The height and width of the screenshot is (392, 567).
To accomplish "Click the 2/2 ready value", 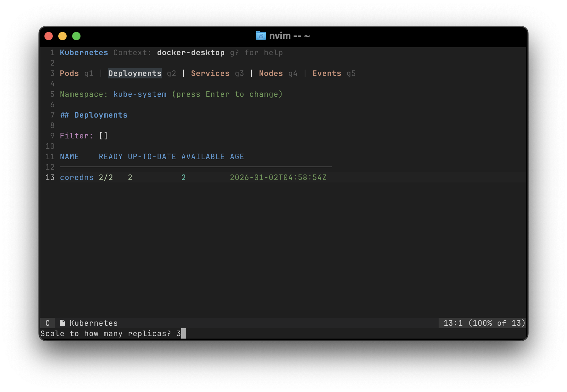I will click(x=106, y=178).
